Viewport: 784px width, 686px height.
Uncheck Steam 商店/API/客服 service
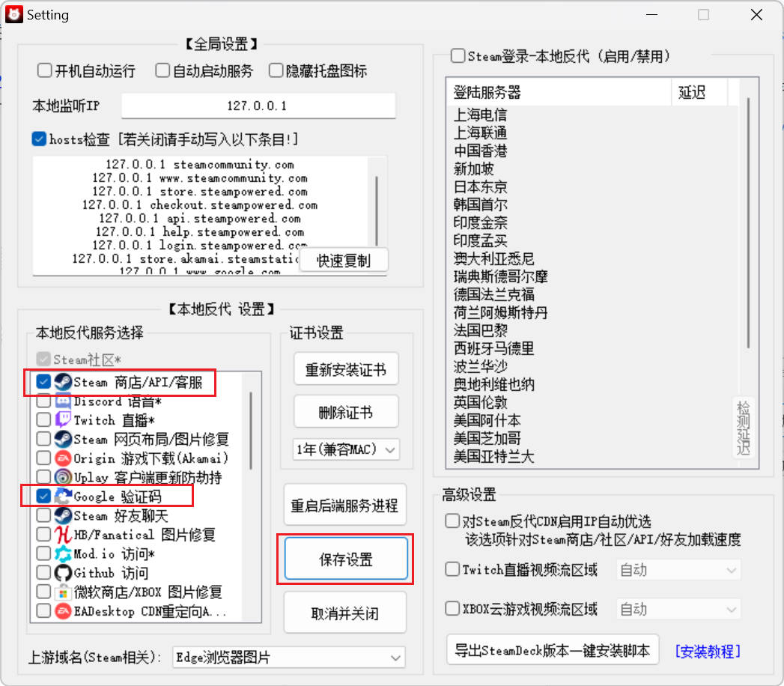(43, 382)
